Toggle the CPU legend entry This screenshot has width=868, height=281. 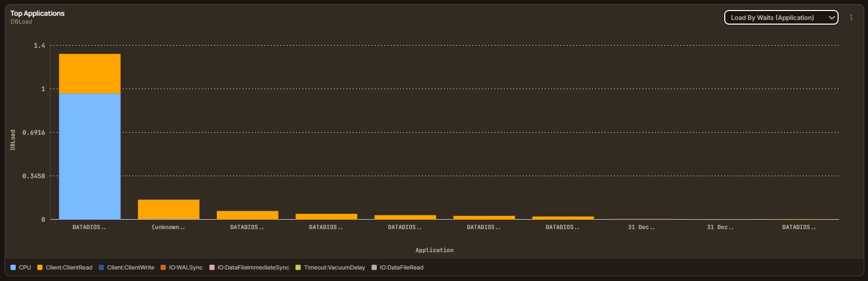21,267
